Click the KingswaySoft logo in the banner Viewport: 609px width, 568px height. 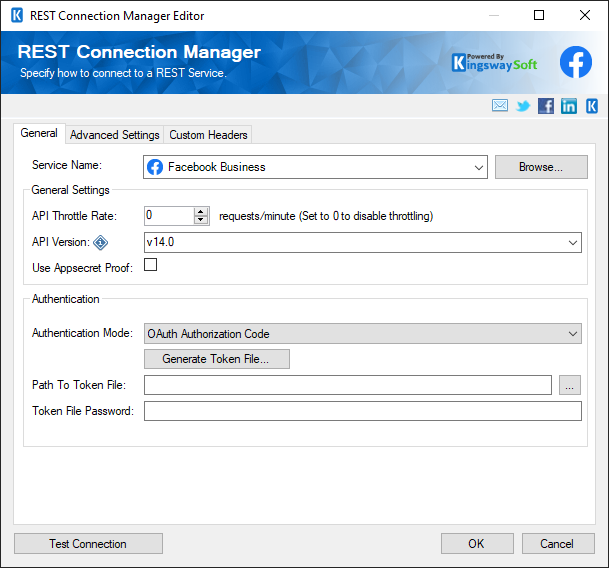click(x=494, y=63)
